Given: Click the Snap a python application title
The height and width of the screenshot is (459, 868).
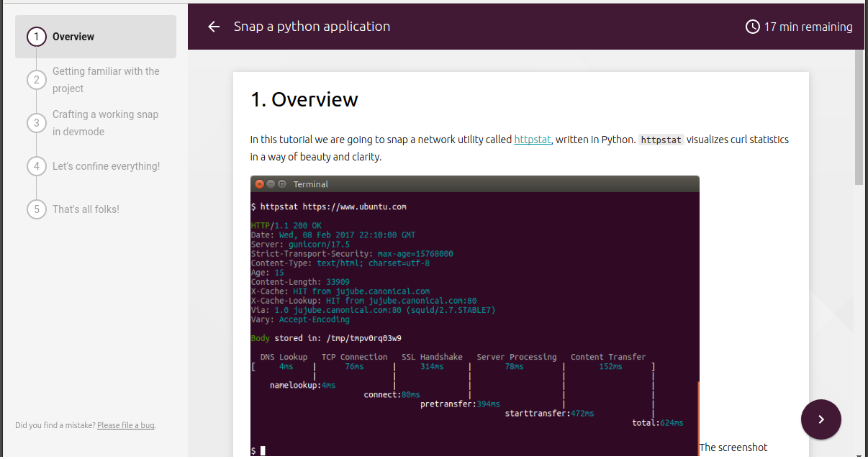Looking at the screenshot, I should tap(312, 27).
